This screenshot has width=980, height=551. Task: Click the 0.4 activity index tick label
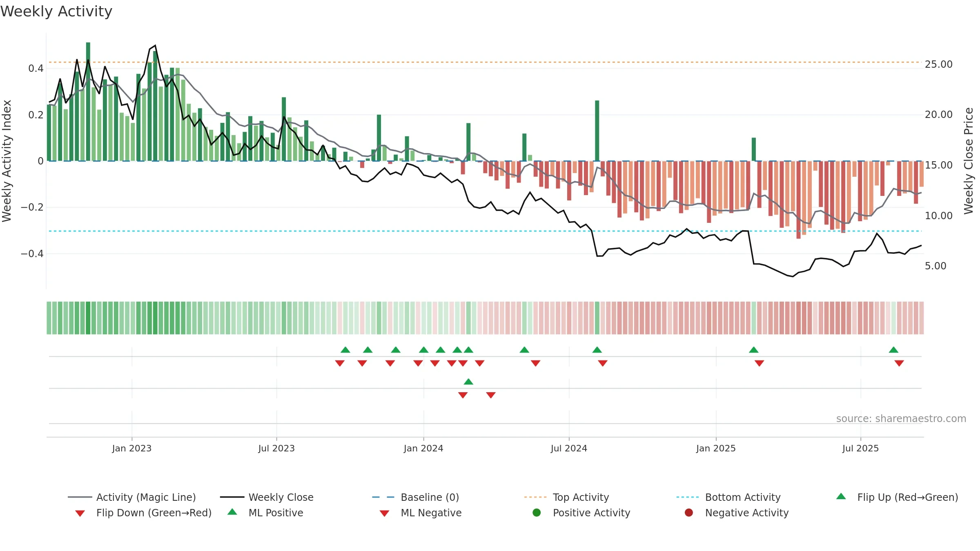pos(36,68)
